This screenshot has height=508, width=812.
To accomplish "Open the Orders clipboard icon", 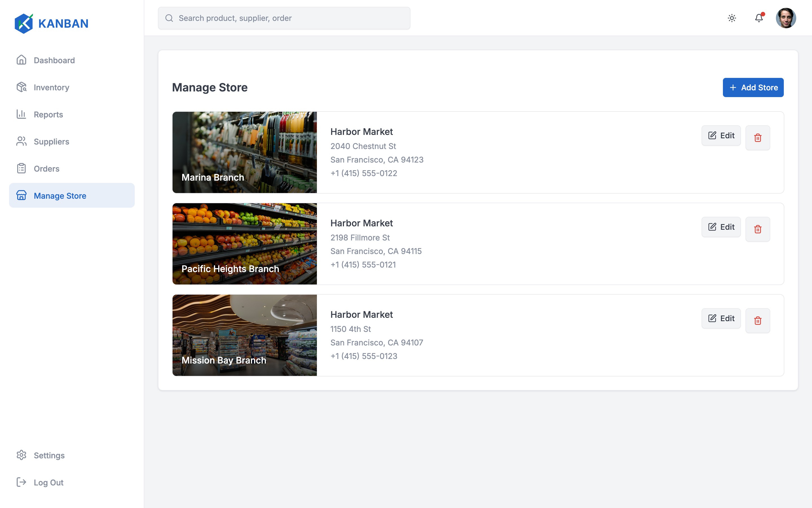I will tap(21, 168).
